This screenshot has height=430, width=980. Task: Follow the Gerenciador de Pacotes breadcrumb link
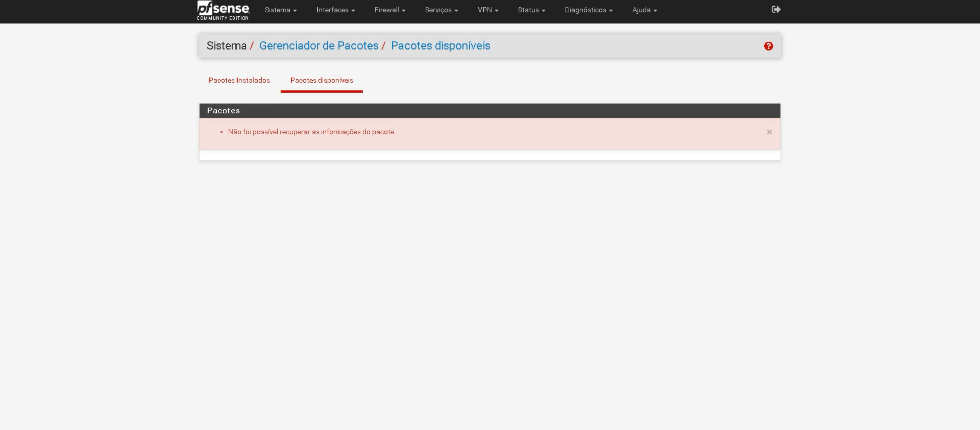click(x=318, y=46)
